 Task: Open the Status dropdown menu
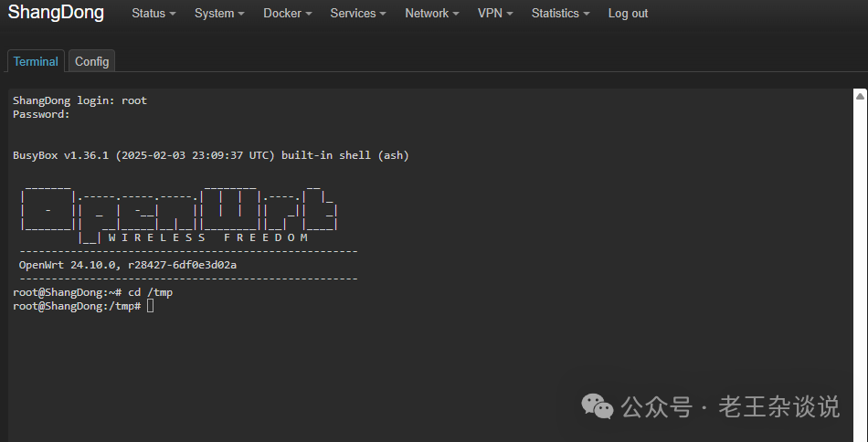153,14
